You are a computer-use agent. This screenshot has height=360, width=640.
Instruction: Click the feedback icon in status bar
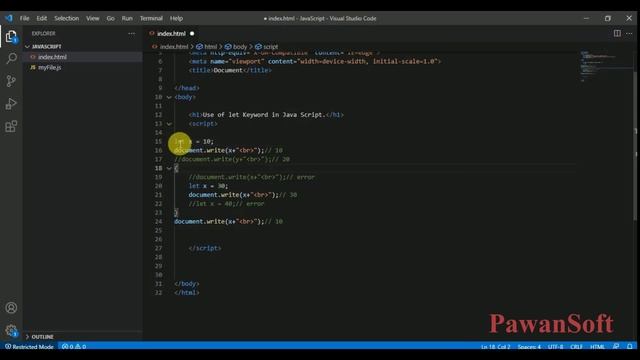[616, 347]
